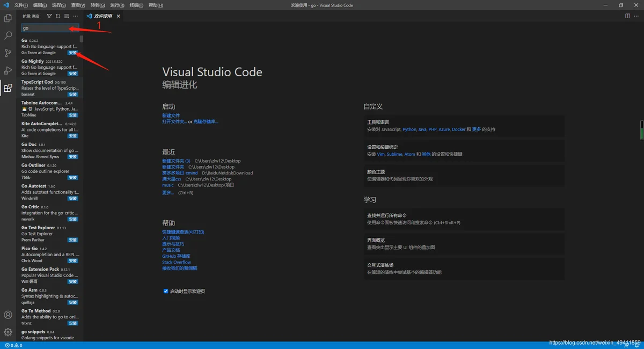Open the 交互式演练场 learn card
Screen dimensions: 644x349
point(464,268)
